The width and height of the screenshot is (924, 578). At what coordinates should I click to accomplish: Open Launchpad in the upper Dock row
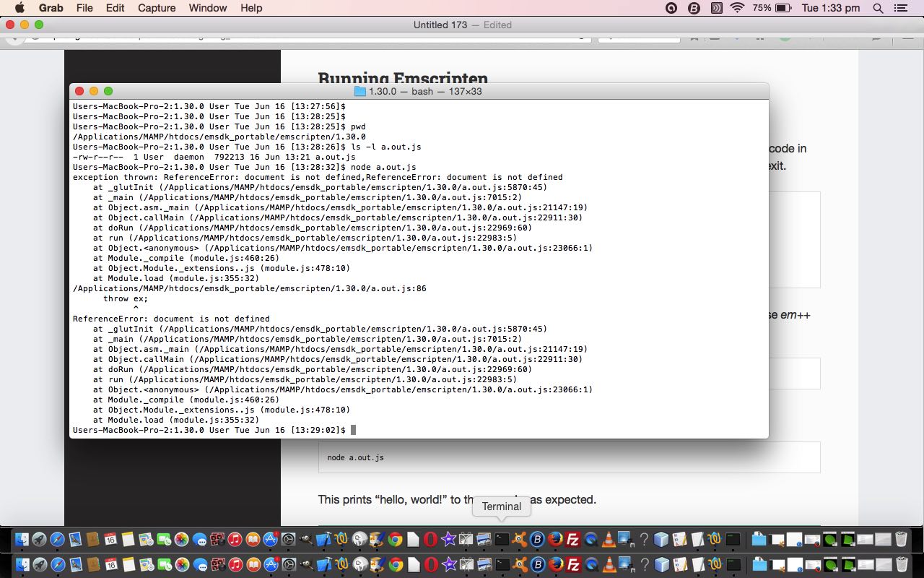coord(39,539)
